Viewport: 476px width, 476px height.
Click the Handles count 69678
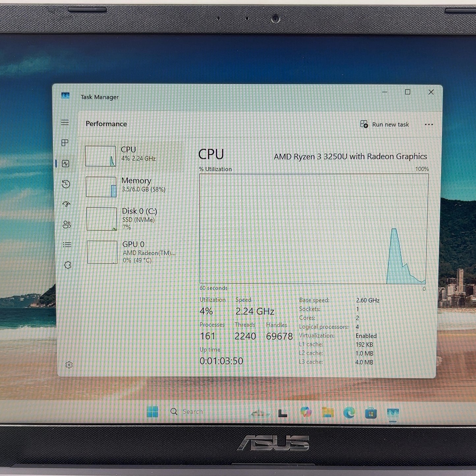pos(279,336)
